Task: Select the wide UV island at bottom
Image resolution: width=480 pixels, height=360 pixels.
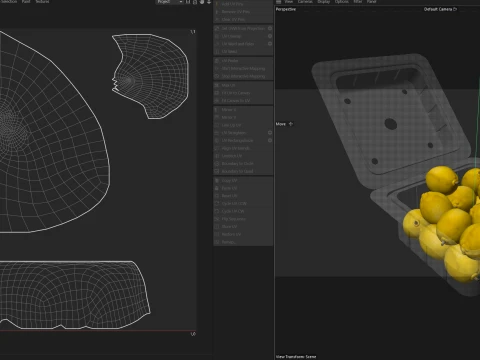Action: pyautogui.click(x=75, y=295)
